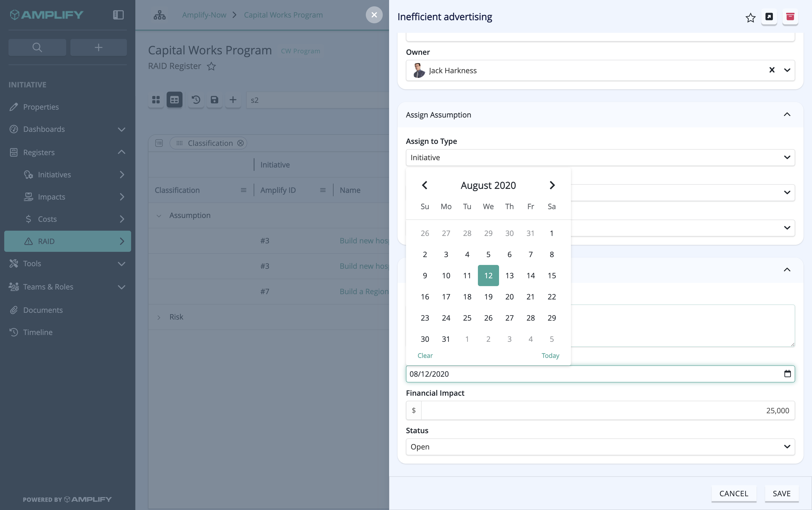The width and height of the screenshot is (812, 510).
Task: Toggle the sidebar collapse icon
Action: (118, 15)
